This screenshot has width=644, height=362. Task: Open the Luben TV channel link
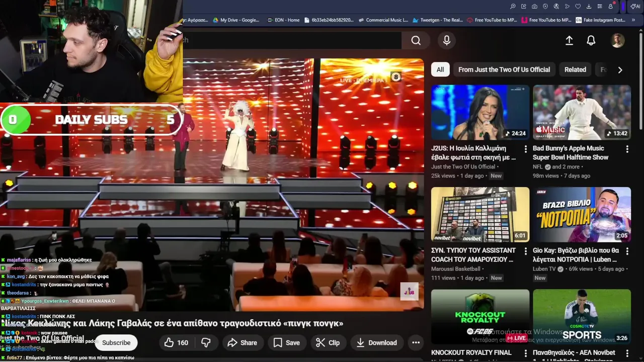point(544,269)
